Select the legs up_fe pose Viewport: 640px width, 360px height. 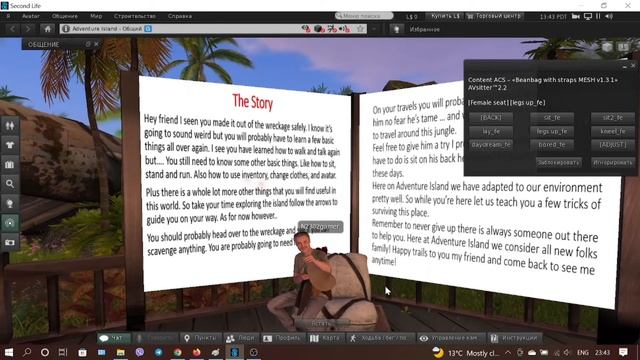[x=552, y=131]
